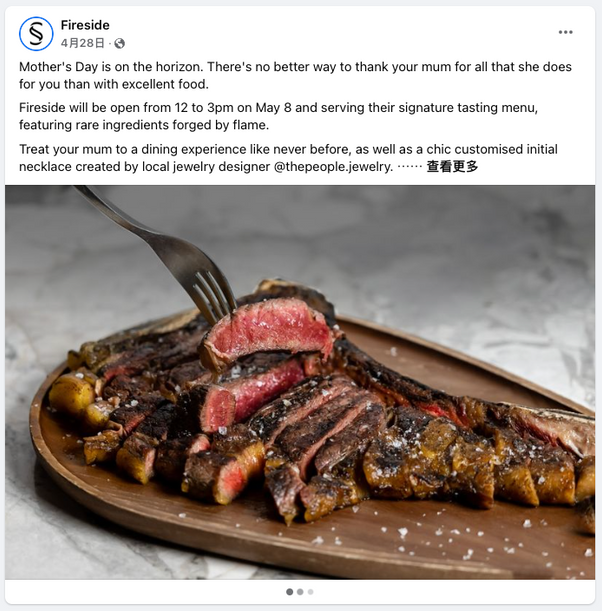This screenshot has width=602, height=611.
Task: Select the first carousel dot indicator
Action: (x=290, y=592)
